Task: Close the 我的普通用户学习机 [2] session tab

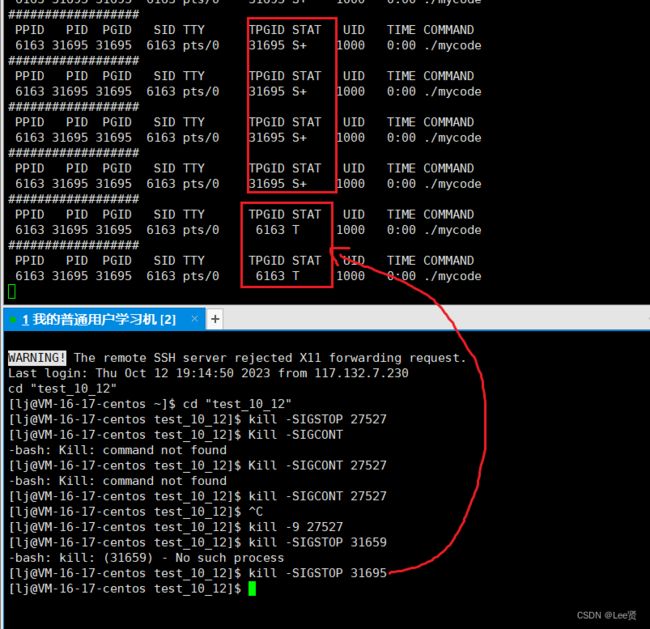Action: pyautogui.click(x=194, y=318)
